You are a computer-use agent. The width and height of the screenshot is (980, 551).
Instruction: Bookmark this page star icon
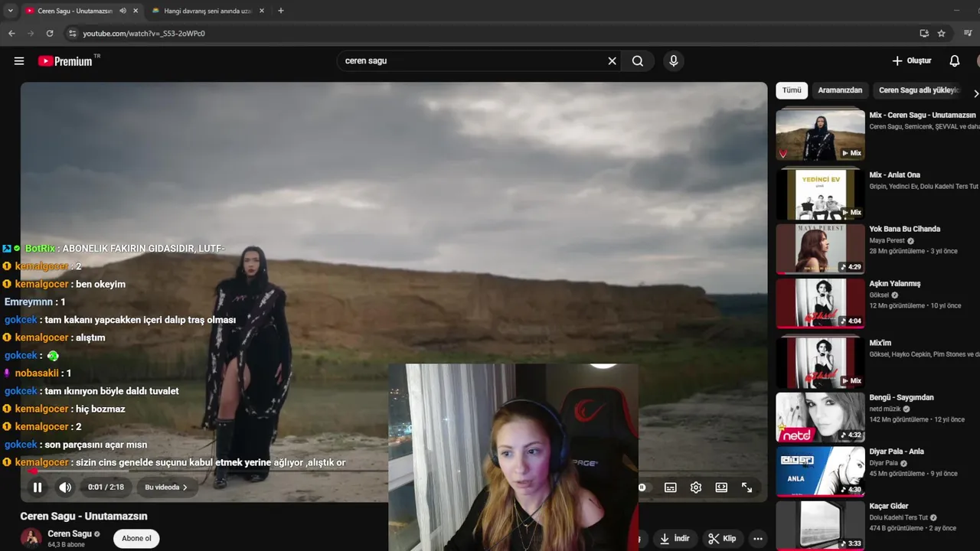[x=942, y=34]
